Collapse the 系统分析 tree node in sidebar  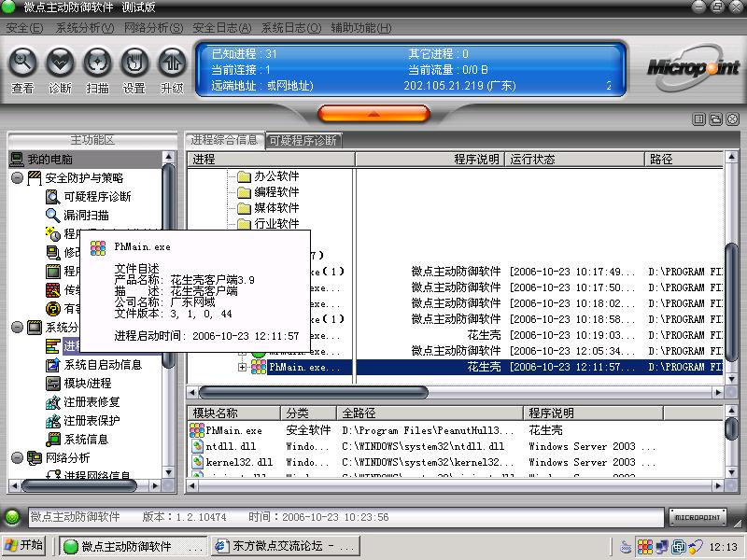point(17,328)
